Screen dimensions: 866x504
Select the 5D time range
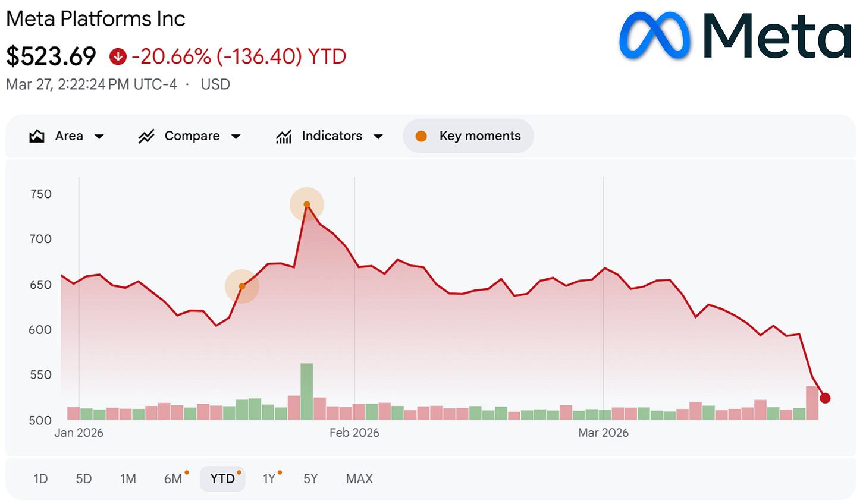click(x=84, y=479)
